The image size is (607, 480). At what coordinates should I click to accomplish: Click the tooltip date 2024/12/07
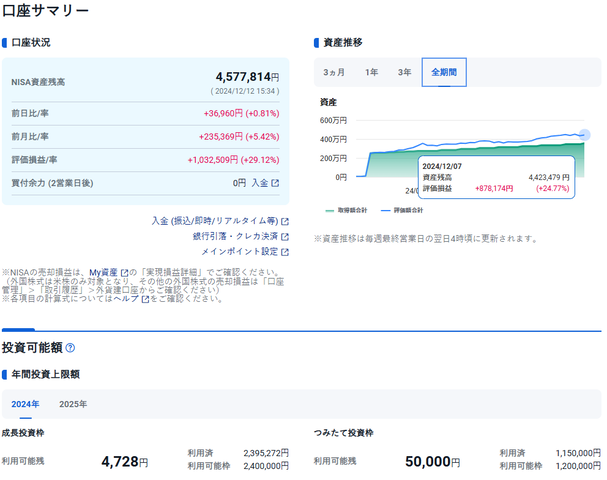442,166
